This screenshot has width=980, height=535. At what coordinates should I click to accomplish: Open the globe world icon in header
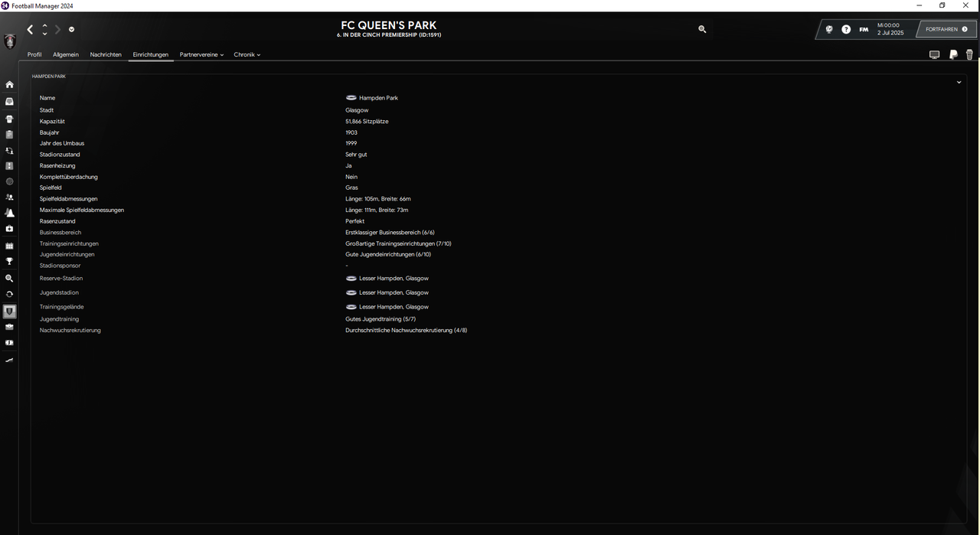pyautogui.click(x=828, y=29)
